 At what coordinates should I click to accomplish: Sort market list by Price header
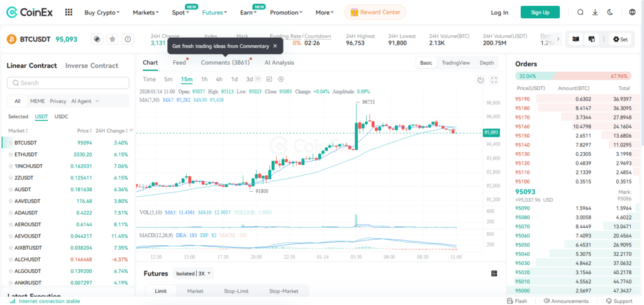pos(84,131)
